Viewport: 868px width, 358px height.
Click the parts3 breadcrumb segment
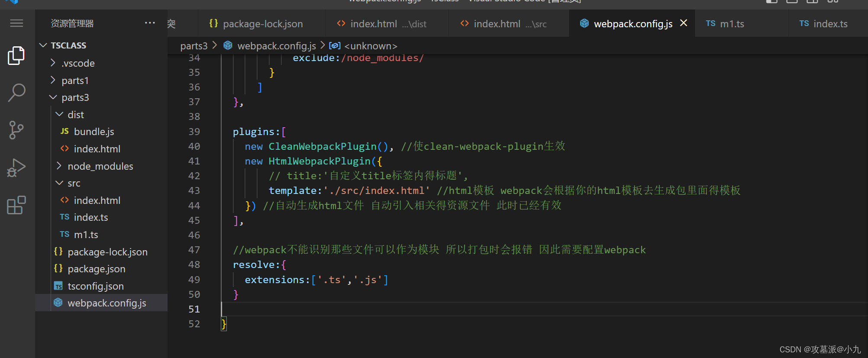pyautogui.click(x=194, y=46)
